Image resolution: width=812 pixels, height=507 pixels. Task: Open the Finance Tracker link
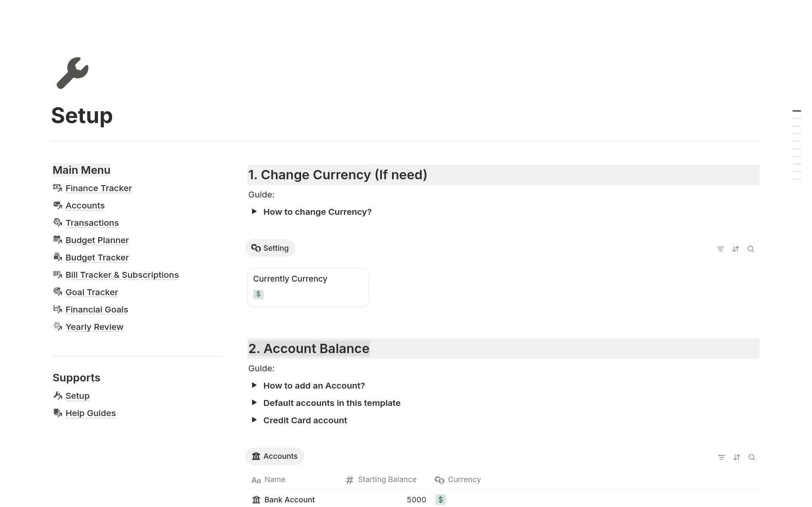coord(99,188)
